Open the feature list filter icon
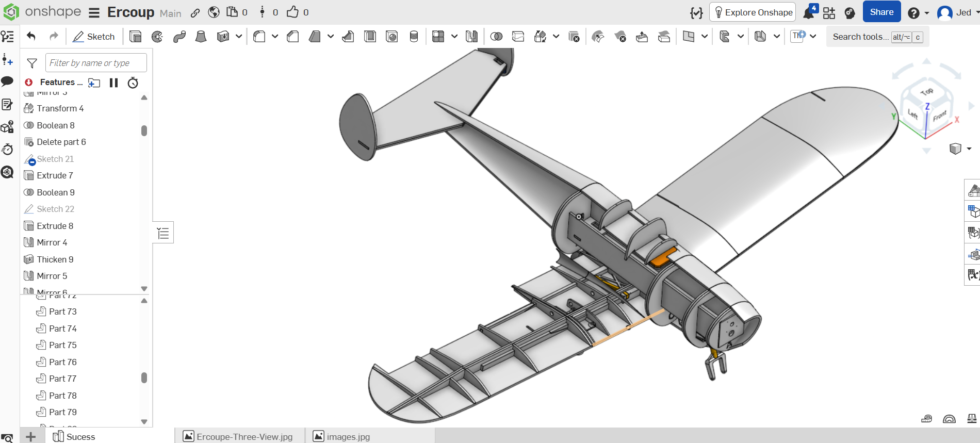Screen dimensions: 980x443 [x=32, y=63]
